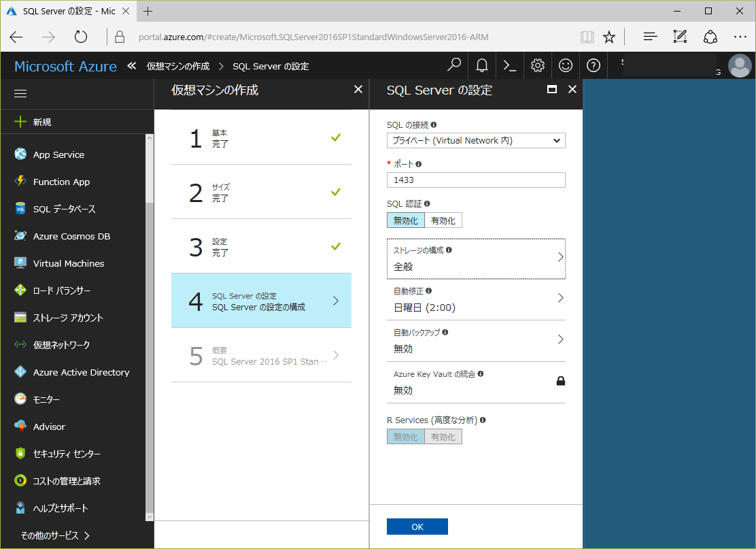Go to 仮想マシンの作成 breadcrumb
Viewport: 756px width, 549px height.
178,66
